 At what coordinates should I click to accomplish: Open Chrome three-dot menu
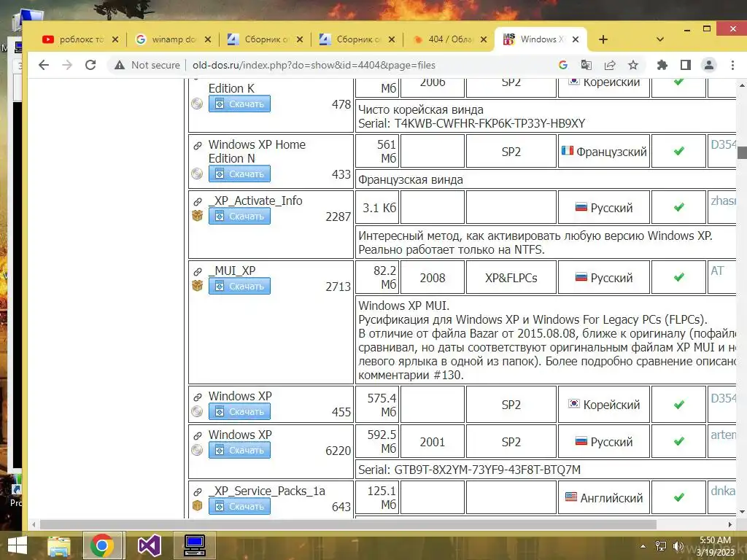pyautogui.click(x=732, y=65)
